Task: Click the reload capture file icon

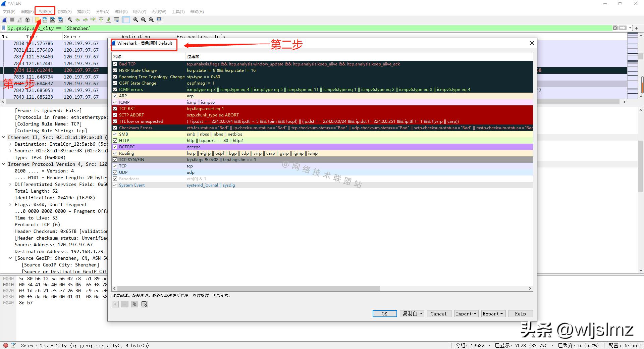Action: [x=60, y=20]
